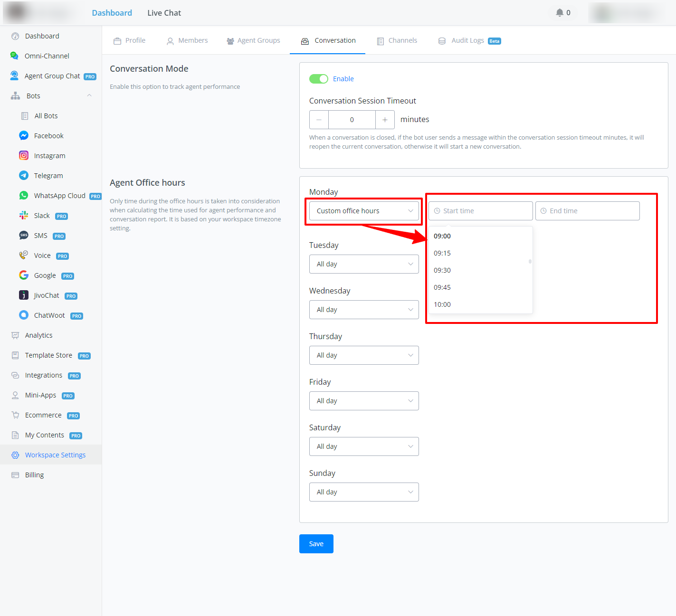676x616 pixels.
Task: Open Billing in the sidebar
Action: pyautogui.click(x=51, y=475)
